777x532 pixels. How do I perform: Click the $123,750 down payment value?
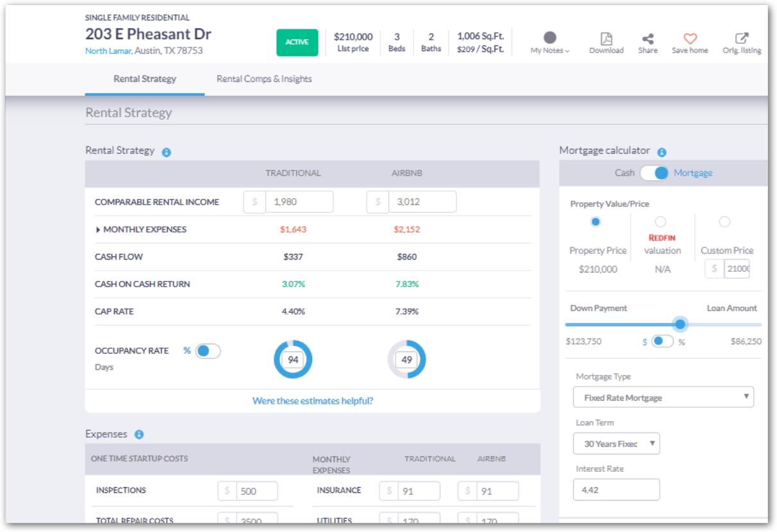(583, 342)
